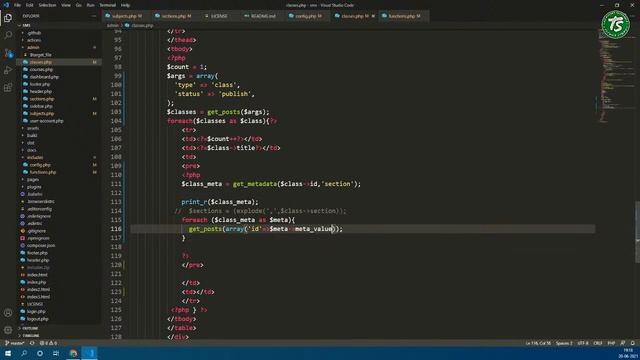Expand the dist folder
This screenshot has width=640, height=360.
[31, 143]
